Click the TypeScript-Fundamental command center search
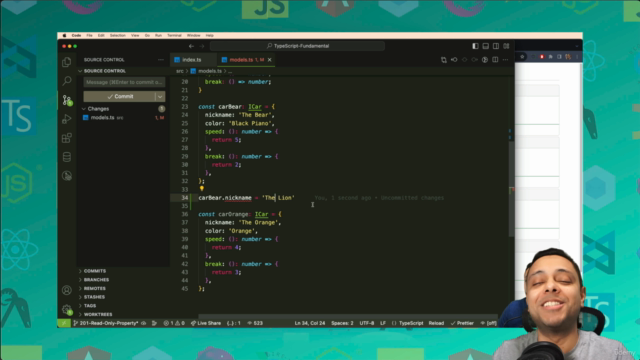The image size is (640, 360). (297, 46)
